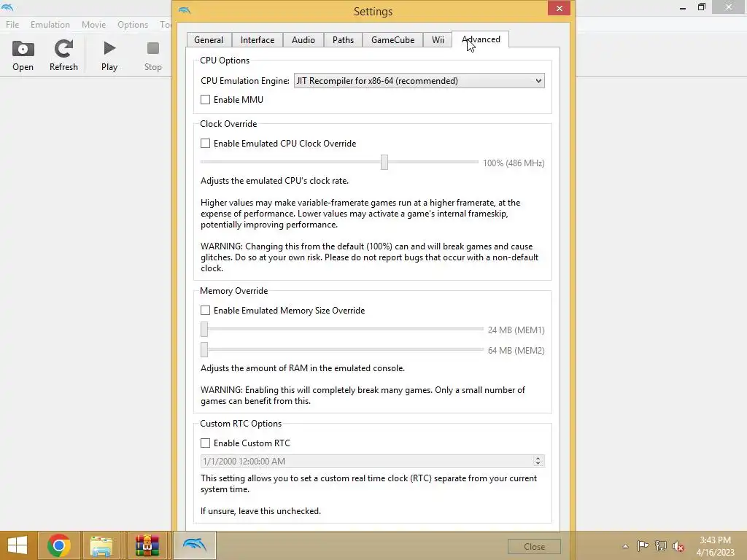Click the '64 MB (MEM2)' label
Viewport: 747px width, 560px height.
[x=516, y=351]
